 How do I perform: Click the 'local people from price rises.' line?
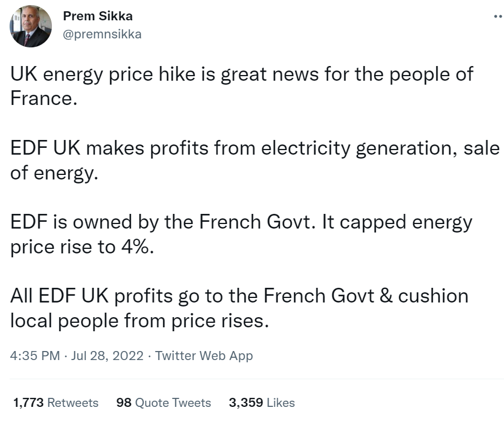click(139, 321)
